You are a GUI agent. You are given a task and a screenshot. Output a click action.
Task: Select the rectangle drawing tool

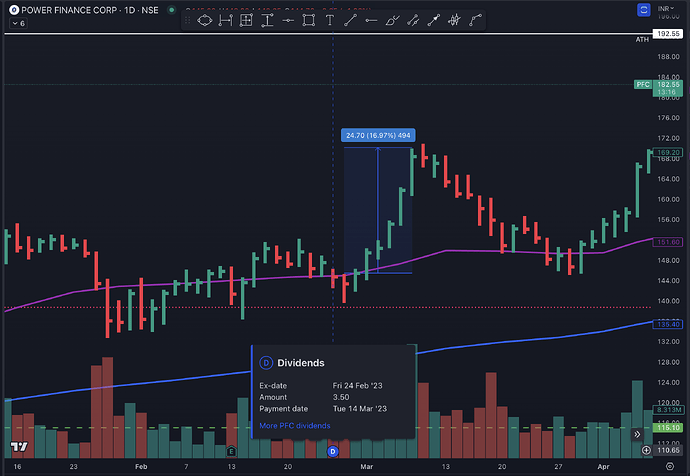[x=309, y=20]
